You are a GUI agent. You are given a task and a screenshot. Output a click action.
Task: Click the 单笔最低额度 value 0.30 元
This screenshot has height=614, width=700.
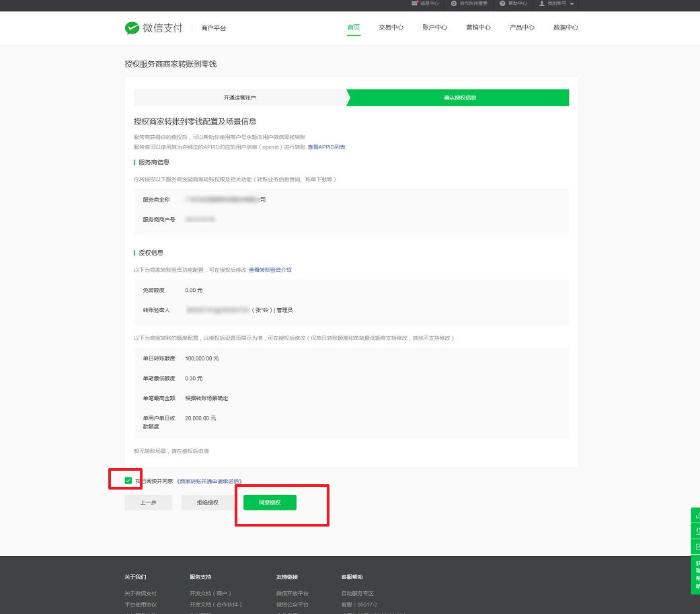(194, 378)
